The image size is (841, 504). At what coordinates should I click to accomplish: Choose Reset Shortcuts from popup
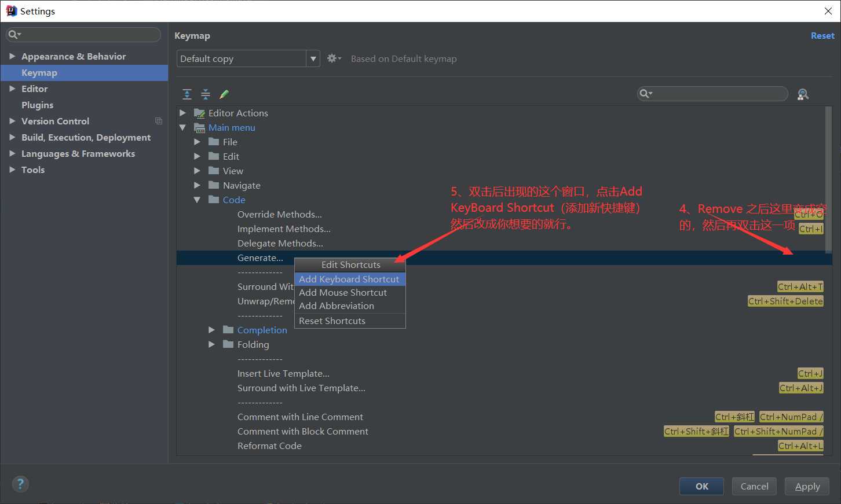(350, 321)
